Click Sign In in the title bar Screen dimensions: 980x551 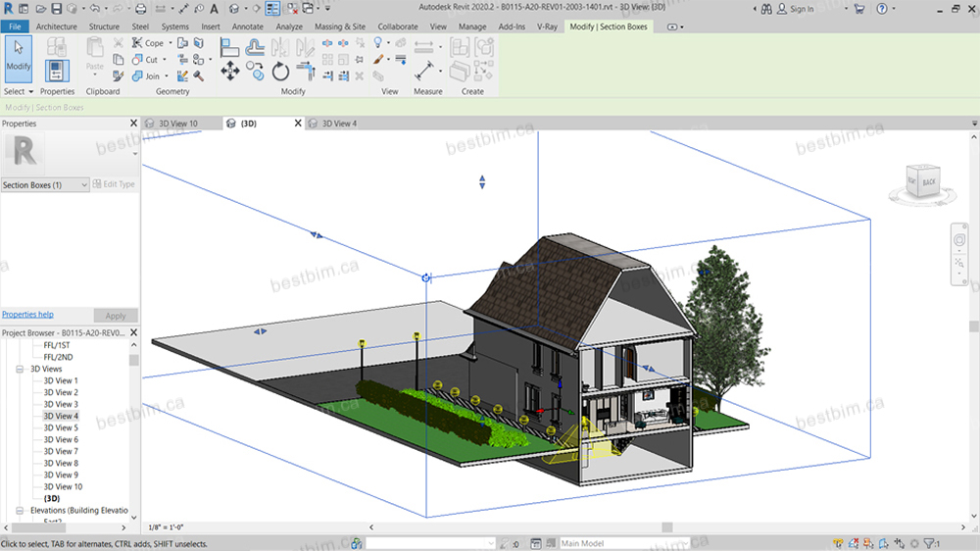pos(802,10)
